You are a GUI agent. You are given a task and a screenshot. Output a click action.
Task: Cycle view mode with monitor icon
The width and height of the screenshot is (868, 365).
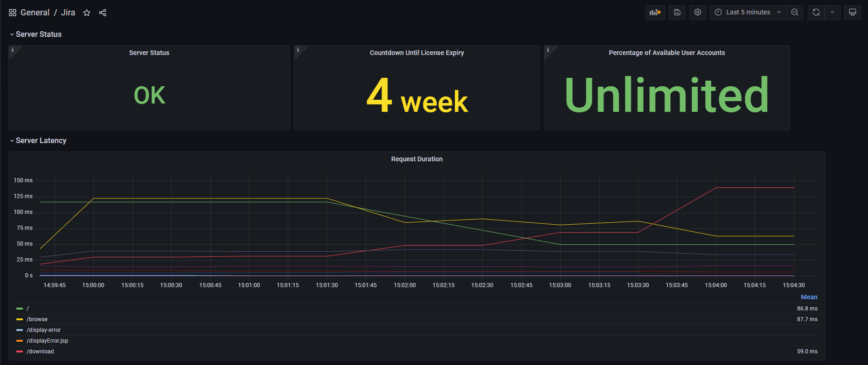coord(853,13)
